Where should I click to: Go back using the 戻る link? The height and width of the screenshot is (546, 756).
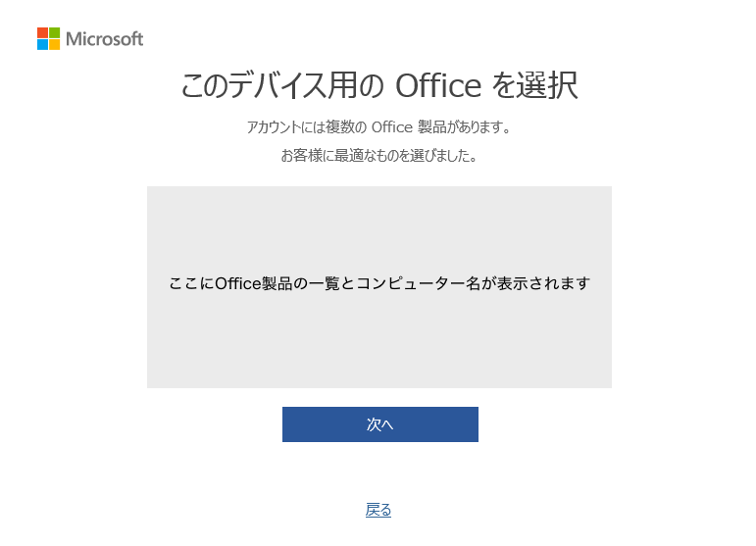click(x=378, y=510)
